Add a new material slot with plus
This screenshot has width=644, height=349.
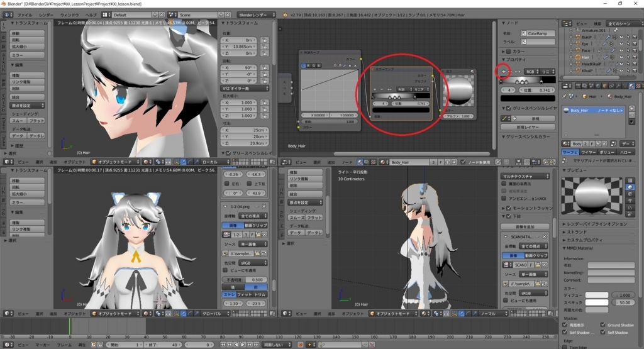[x=631, y=108]
